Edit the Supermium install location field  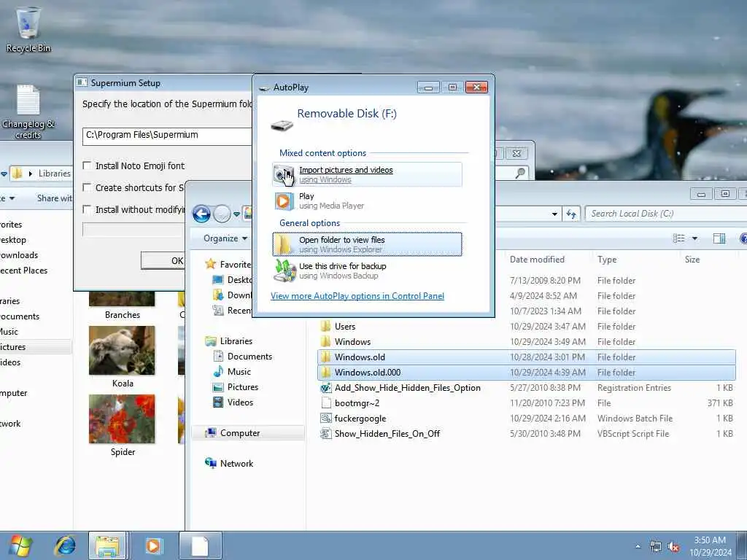(x=167, y=136)
